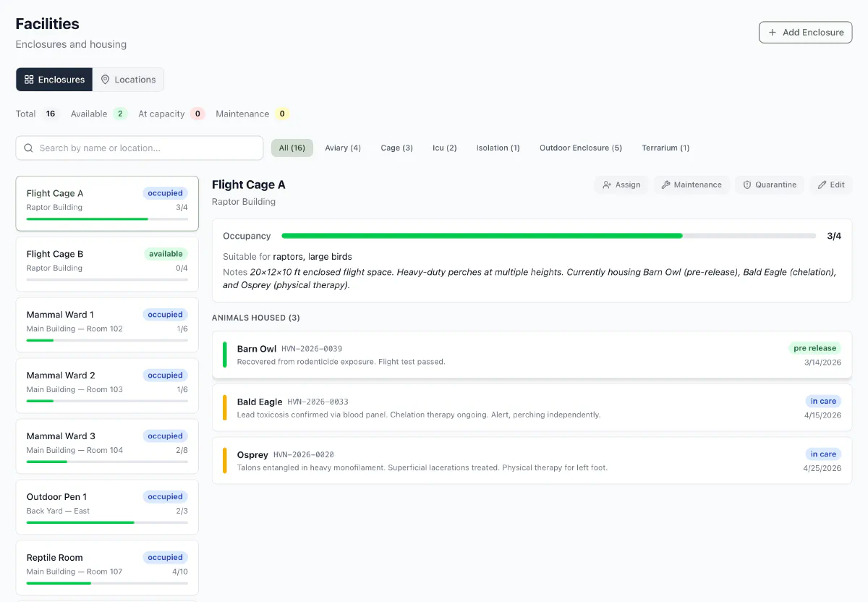Switch to the Locations tab

tap(128, 80)
